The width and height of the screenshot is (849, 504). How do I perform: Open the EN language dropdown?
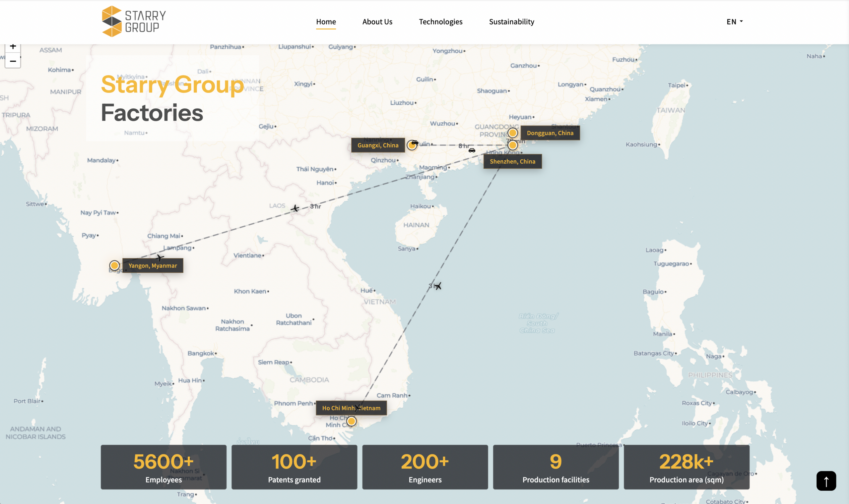click(735, 22)
